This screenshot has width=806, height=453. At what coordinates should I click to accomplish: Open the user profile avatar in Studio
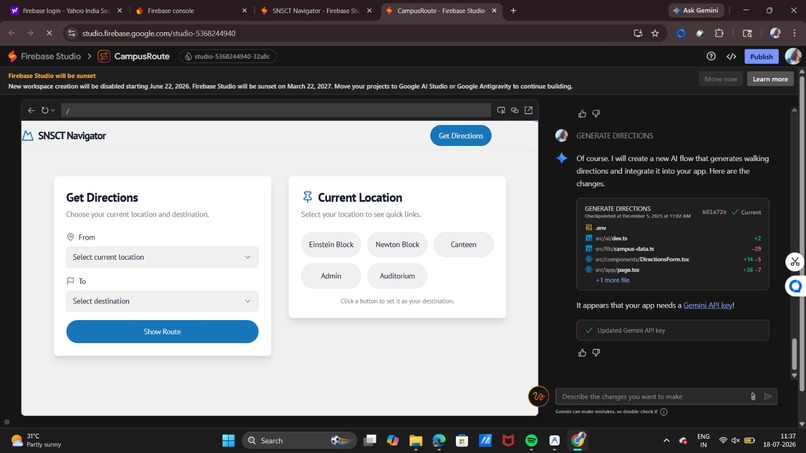coord(793,56)
